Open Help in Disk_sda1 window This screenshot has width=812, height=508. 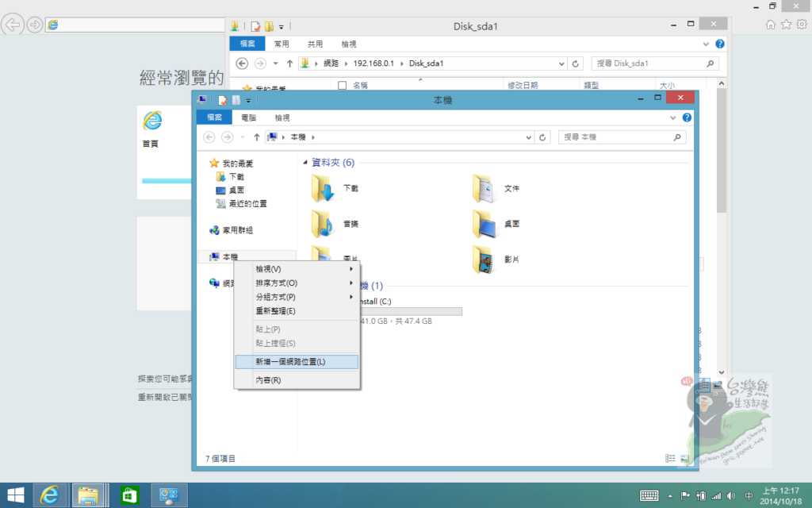pyautogui.click(x=720, y=44)
